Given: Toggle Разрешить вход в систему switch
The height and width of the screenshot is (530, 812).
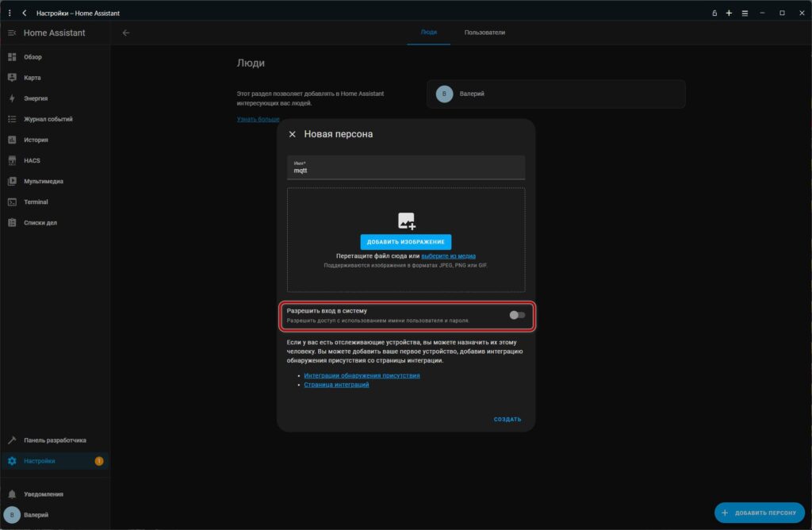Looking at the screenshot, I should (x=517, y=315).
